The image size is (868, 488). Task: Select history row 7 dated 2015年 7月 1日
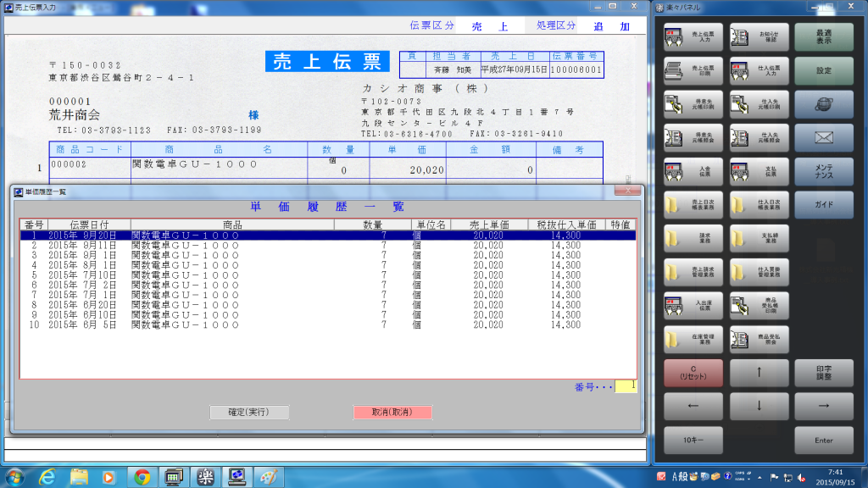(x=328, y=296)
